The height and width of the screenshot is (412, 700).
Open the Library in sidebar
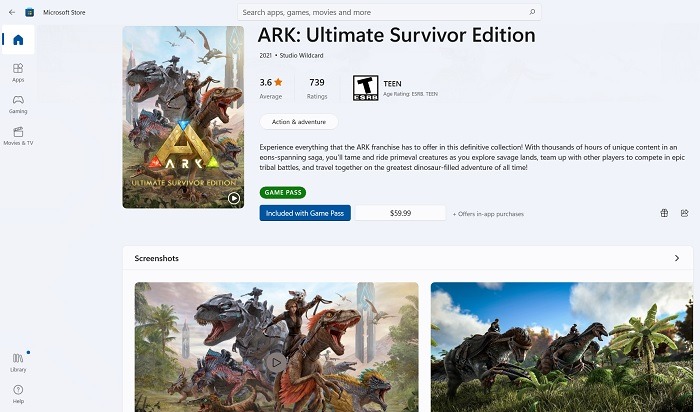click(18, 361)
